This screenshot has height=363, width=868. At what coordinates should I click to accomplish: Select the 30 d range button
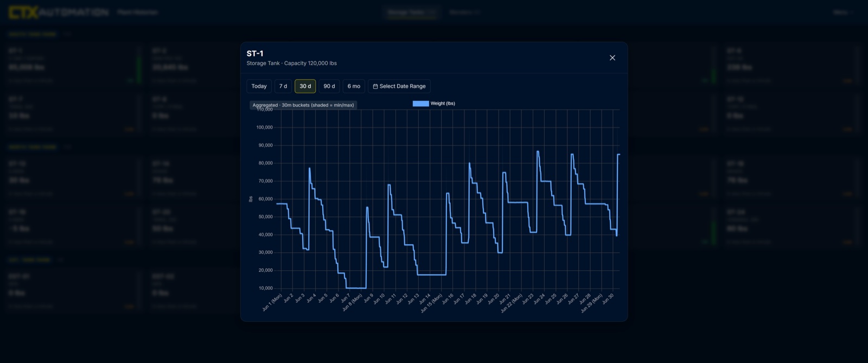pyautogui.click(x=305, y=86)
